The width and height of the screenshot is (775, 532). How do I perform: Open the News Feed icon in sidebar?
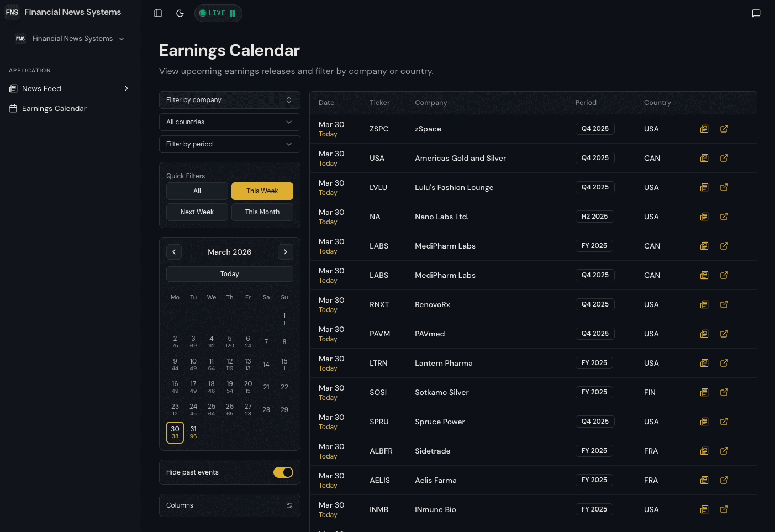pos(12,88)
